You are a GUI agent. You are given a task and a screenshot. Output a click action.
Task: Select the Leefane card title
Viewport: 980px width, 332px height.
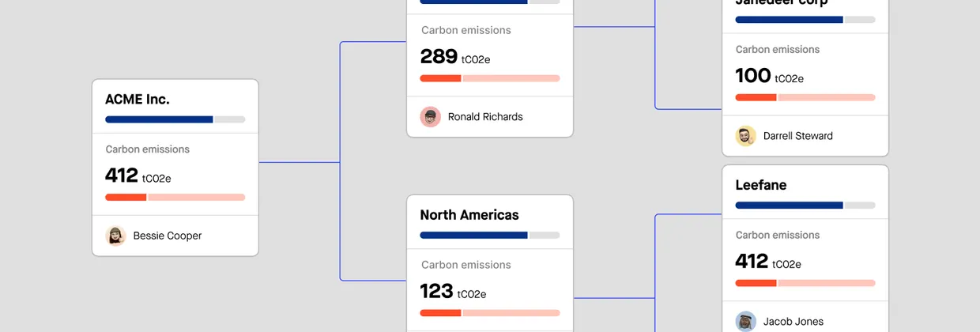[x=760, y=185]
